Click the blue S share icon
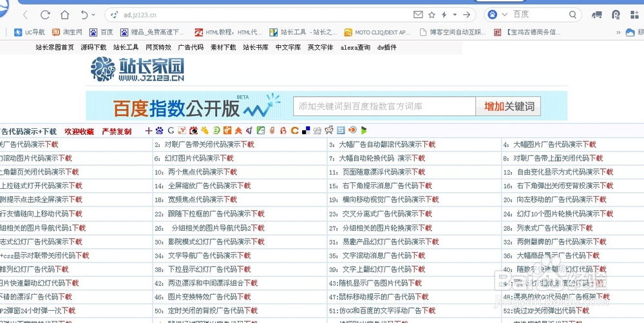Screen dimensions: 644x323 point(341,131)
